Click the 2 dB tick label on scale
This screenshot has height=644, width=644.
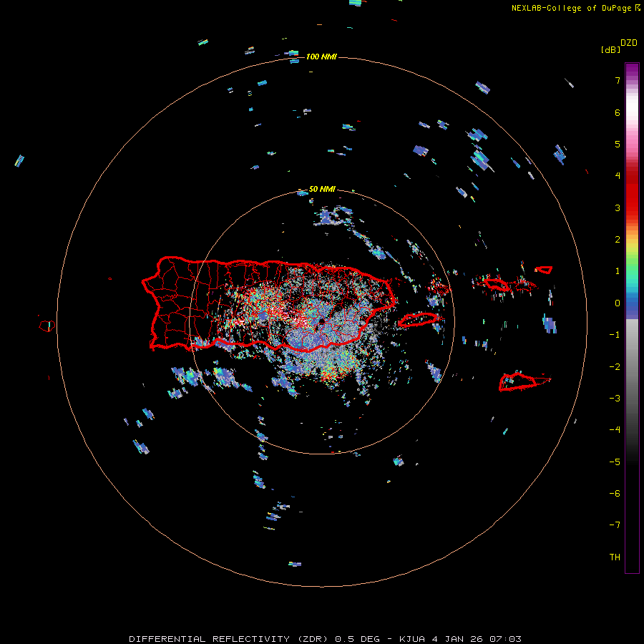tap(618, 240)
